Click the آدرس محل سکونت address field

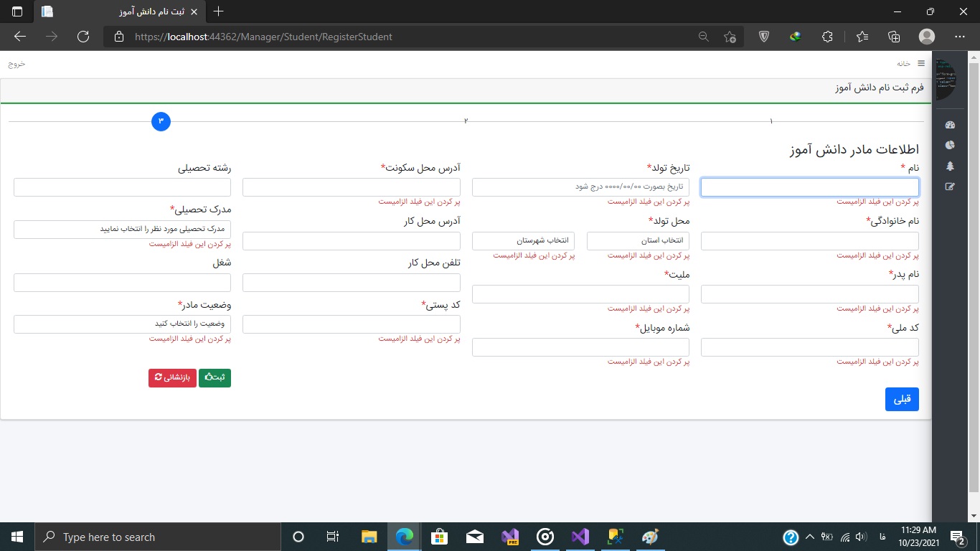click(352, 187)
